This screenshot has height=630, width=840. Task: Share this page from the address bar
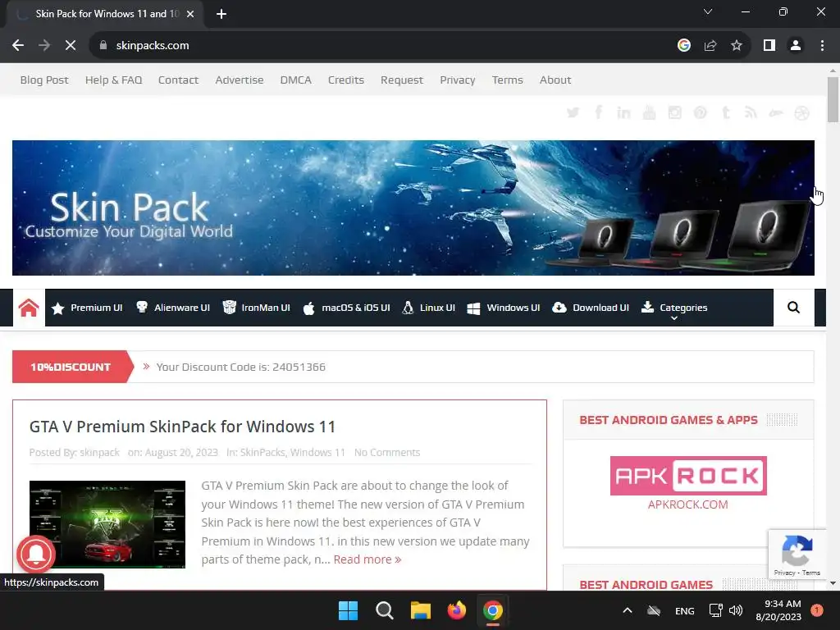710,46
